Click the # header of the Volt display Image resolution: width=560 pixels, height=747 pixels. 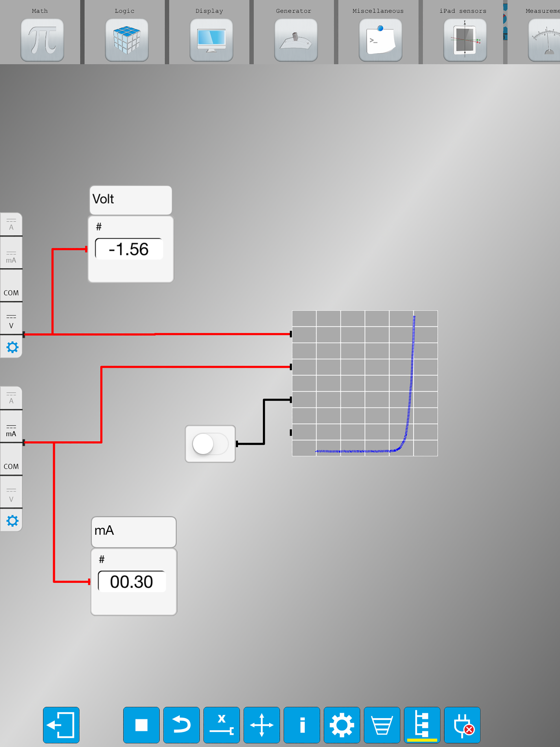tap(99, 227)
